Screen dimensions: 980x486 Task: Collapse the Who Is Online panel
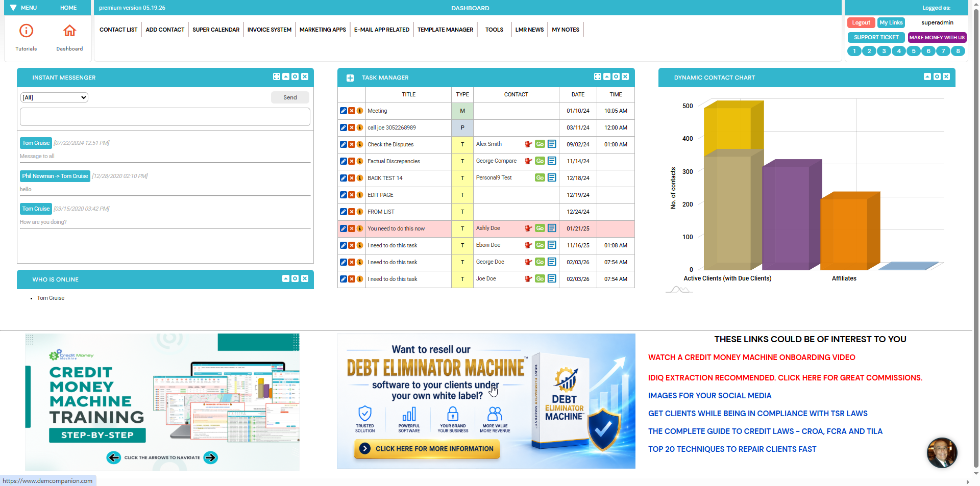[x=286, y=278]
